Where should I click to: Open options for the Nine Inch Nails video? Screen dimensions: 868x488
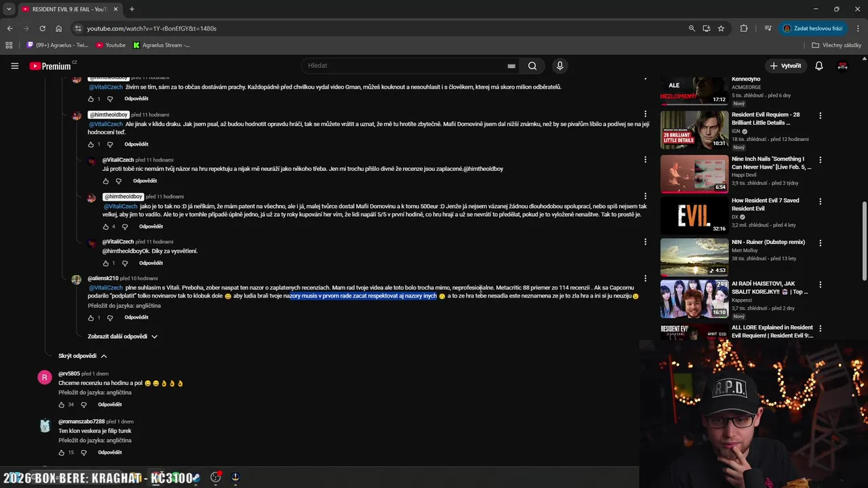pyautogui.click(x=820, y=160)
